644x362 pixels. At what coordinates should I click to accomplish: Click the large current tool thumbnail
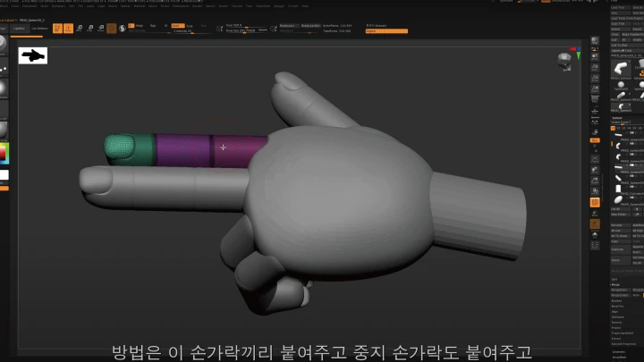(621, 68)
